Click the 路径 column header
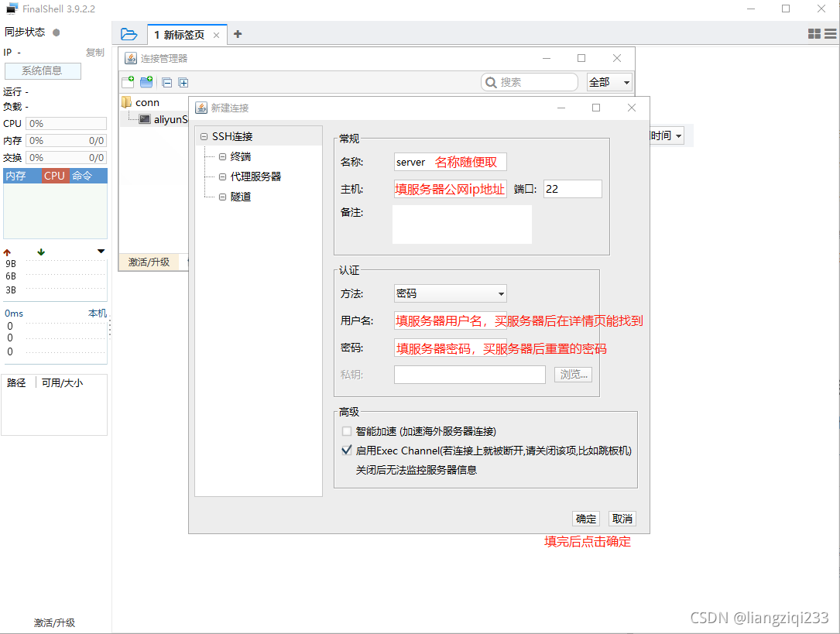 [x=16, y=382]
